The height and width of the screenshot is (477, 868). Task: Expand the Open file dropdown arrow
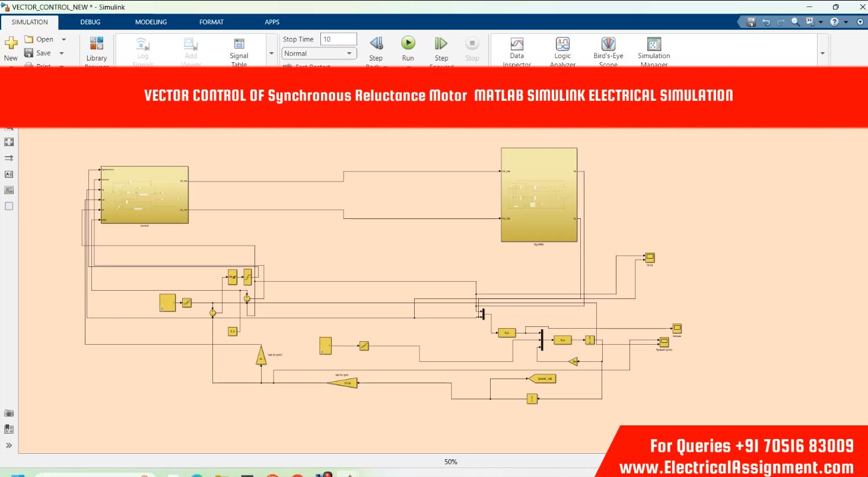tap(64, 40)
